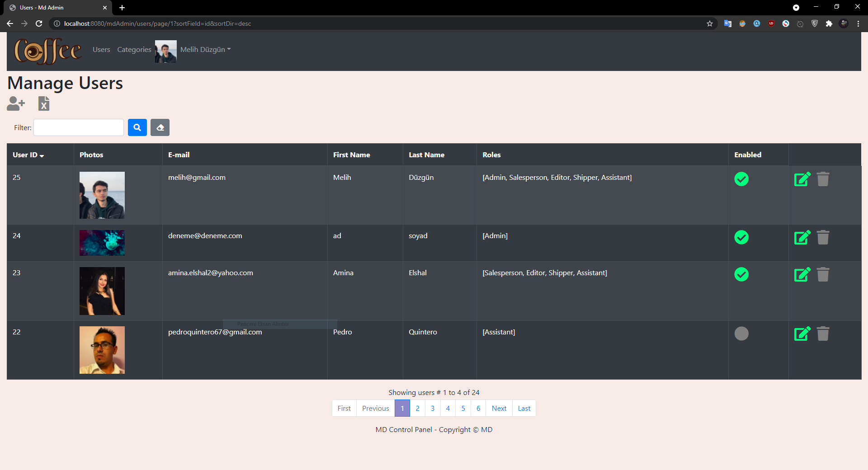This screenshot has height=470, width=868.
Task: Click the add new user icon
Action: (x=16, y=103)
